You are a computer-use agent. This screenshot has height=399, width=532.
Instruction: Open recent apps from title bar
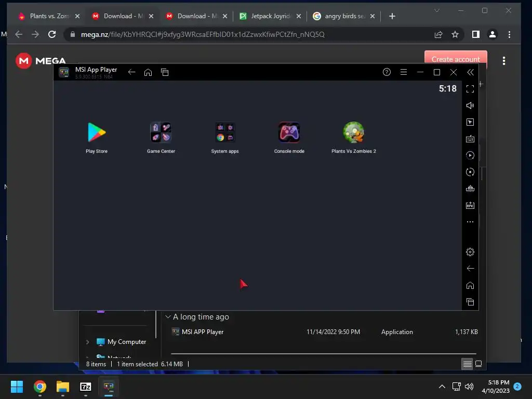165,72
